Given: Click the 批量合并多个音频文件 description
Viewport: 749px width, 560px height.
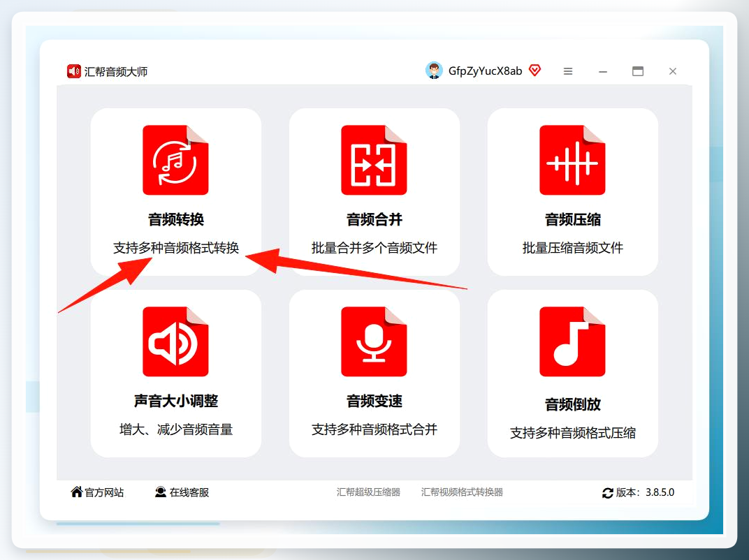Looking at the screenshot, I should coord(374,248).
